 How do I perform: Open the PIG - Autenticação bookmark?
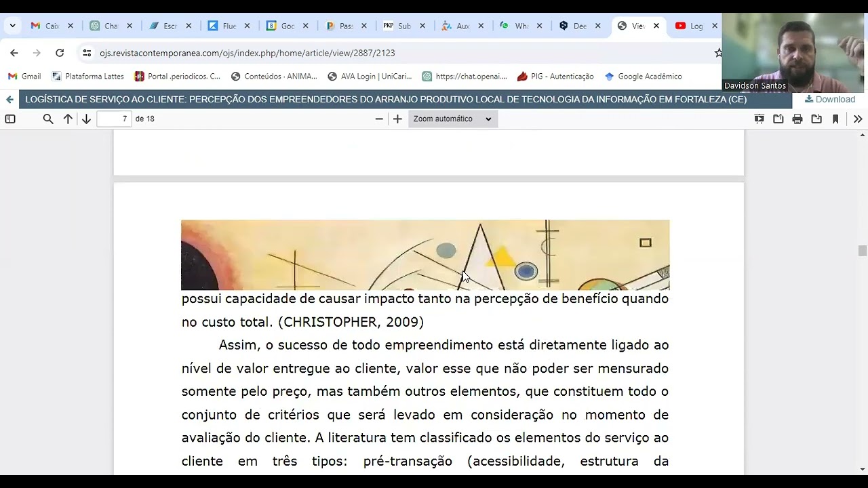coord(555,77)
